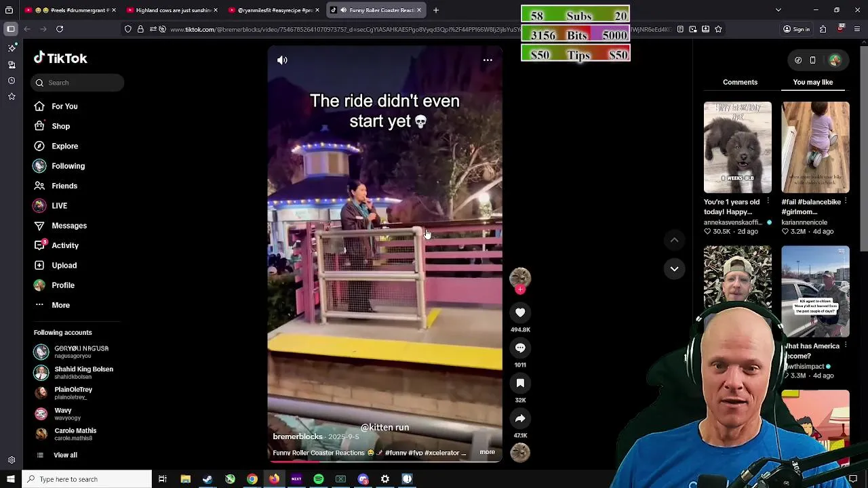The image size is (868, 488).
Task: Open Google Chrome from the taskbar
Action: (x=252, y=479)
